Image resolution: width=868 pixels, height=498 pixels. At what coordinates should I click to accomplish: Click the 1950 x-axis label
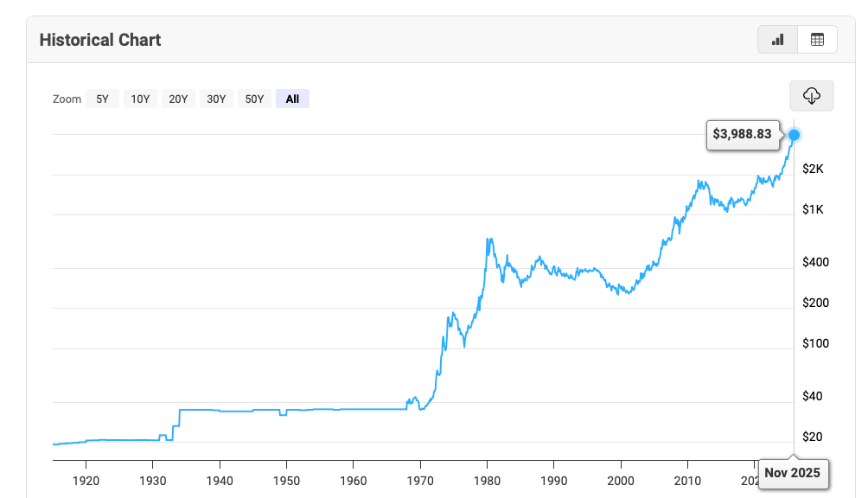[x=286, y=480]
